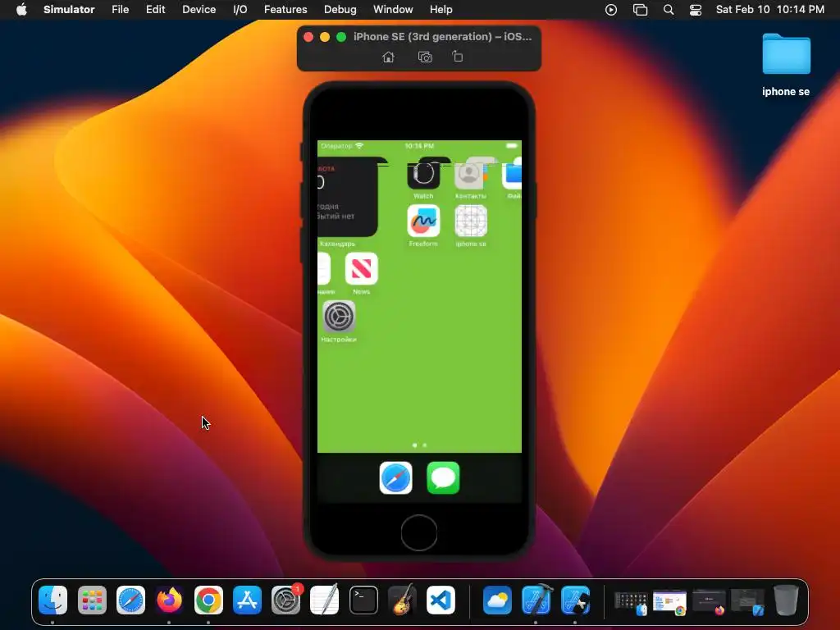Click the Simulator window title text
This screenshot has height=630, width=840.
pos(442,36)
